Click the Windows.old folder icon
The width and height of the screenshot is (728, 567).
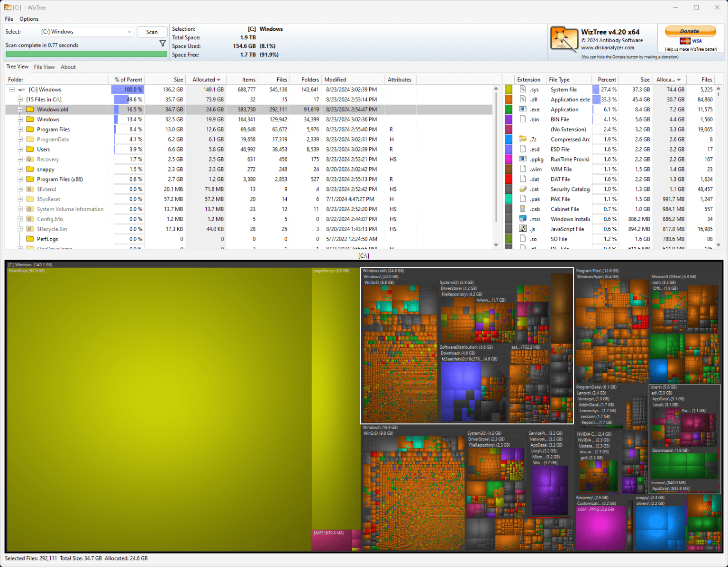29,109
